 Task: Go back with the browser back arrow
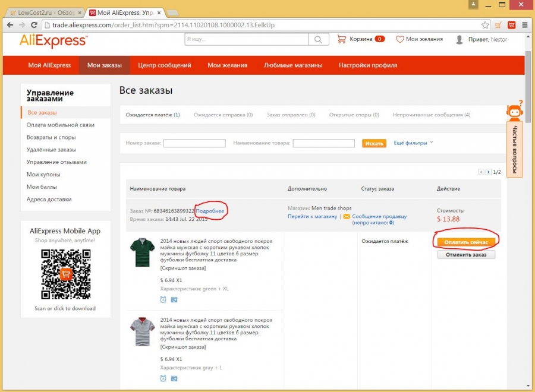click(10, 25)
